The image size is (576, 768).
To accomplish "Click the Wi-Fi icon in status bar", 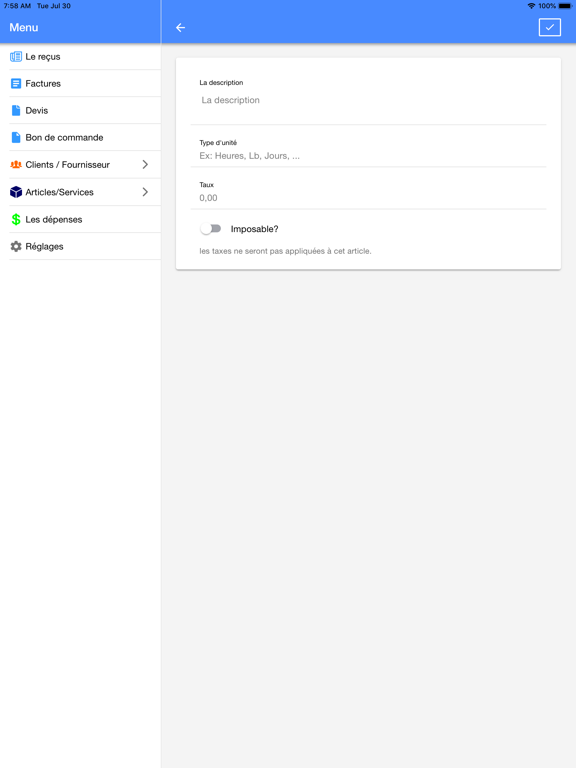I will pos(531,6).
